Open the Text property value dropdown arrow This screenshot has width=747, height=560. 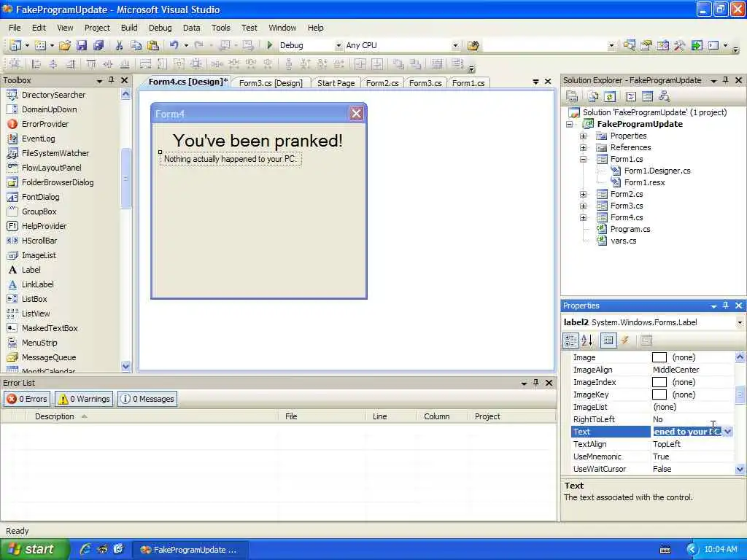pos(728,432)
